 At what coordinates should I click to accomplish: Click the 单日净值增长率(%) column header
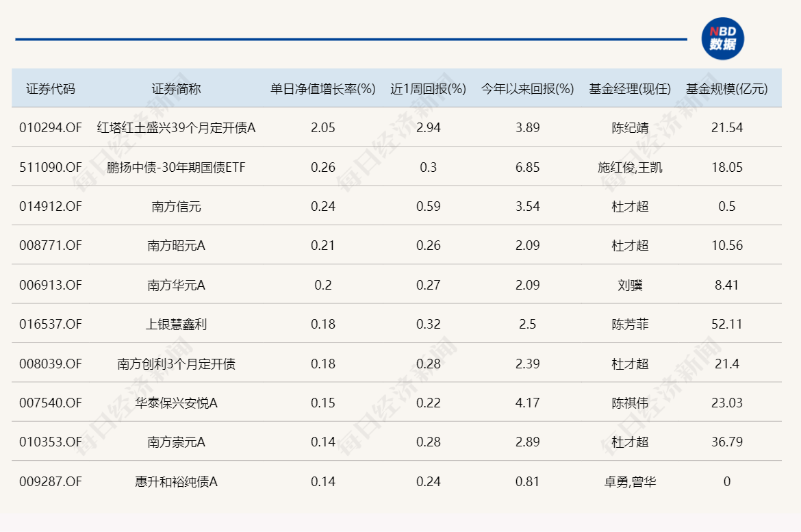[323, 89]
